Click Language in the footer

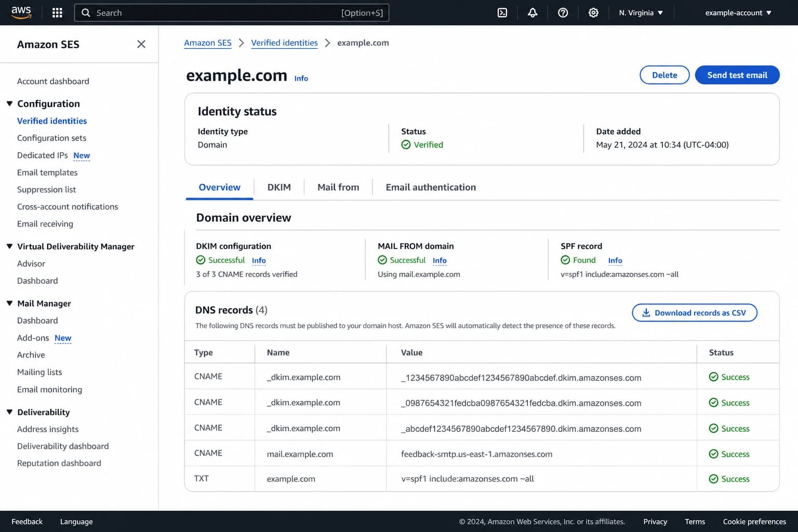[76, 522]
